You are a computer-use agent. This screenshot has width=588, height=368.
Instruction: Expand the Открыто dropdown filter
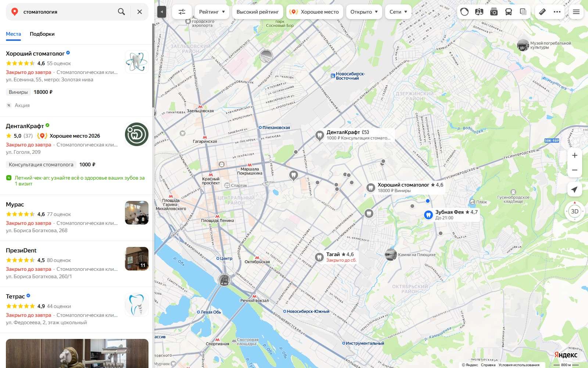tap(364, 12)
